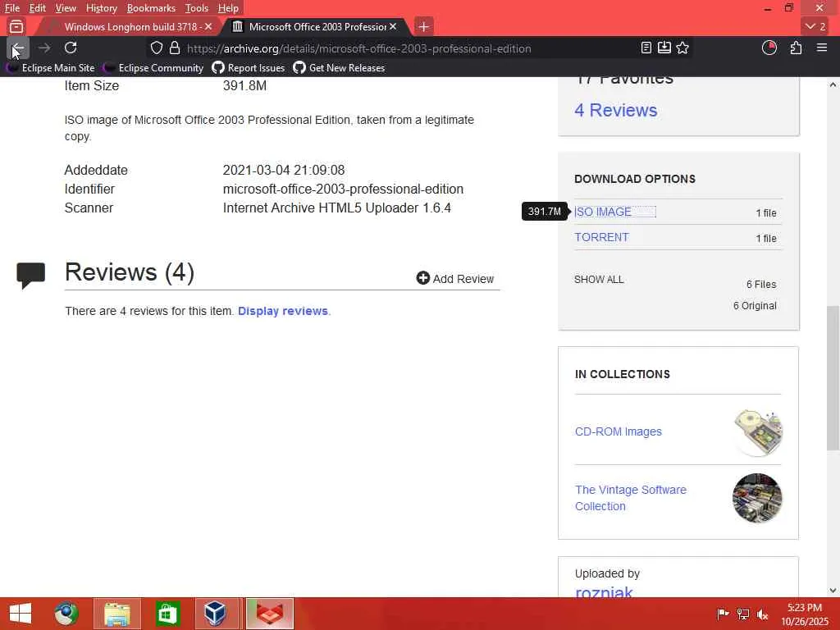The height and width of the screenshot is (630, 840).
Task: Open the Get New Releases bookmark
Action: coord(339,68)
